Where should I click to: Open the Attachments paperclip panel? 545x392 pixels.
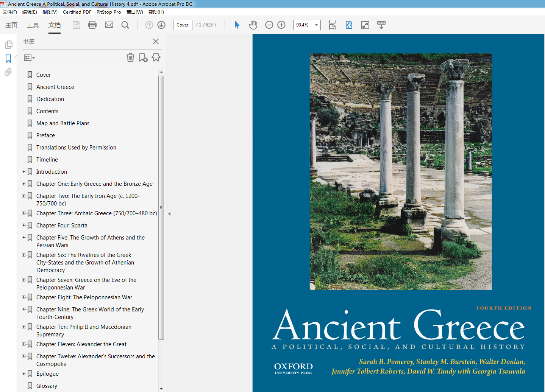click(8, 72)
